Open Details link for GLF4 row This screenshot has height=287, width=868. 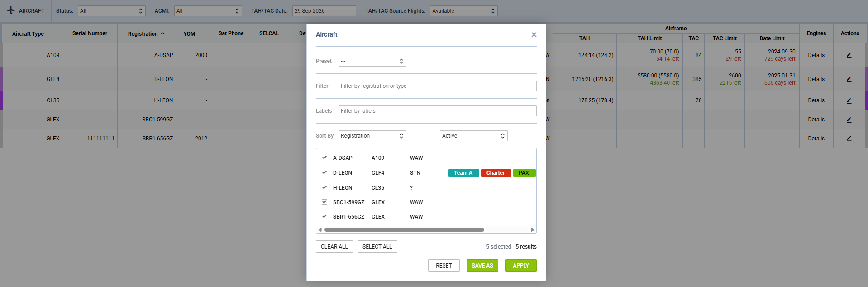[816, 79]
